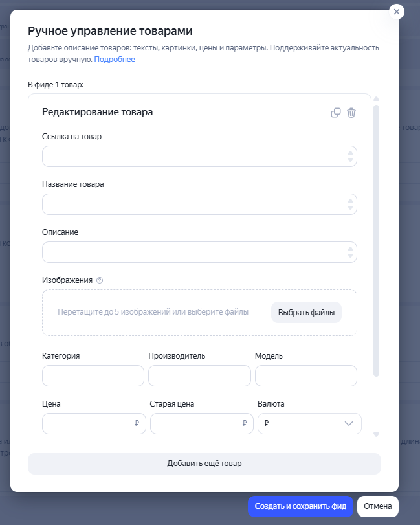Image resolution: width=420 pixels, height=525 pixels.
Task: Duplicate the product with the copy icon
Action: point(335,113)
